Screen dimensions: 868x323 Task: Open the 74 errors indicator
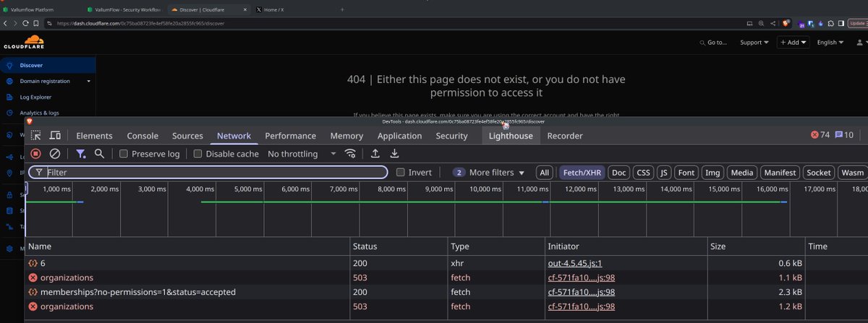820,135
